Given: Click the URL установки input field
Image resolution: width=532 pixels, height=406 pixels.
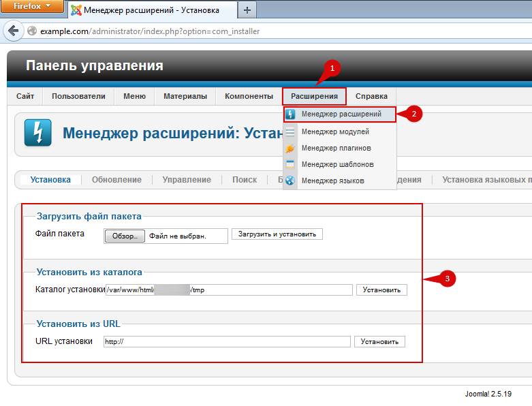Looking at the screenshot, I should (227, 342).
